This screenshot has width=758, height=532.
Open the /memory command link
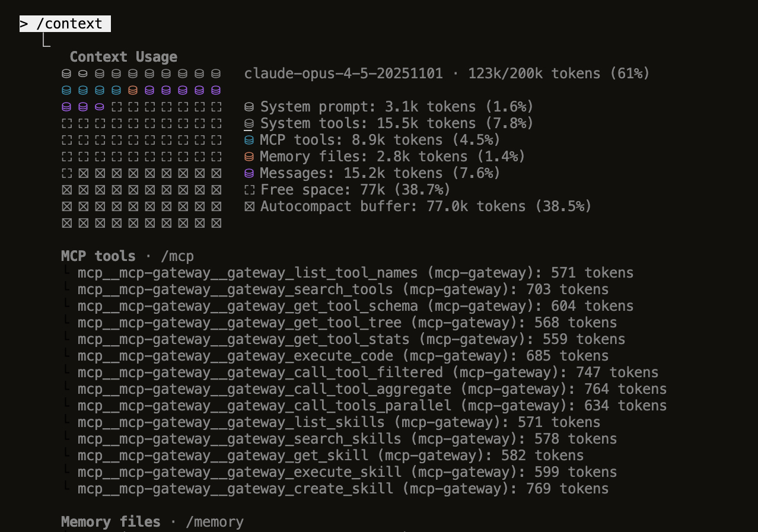tap(215, 521)
